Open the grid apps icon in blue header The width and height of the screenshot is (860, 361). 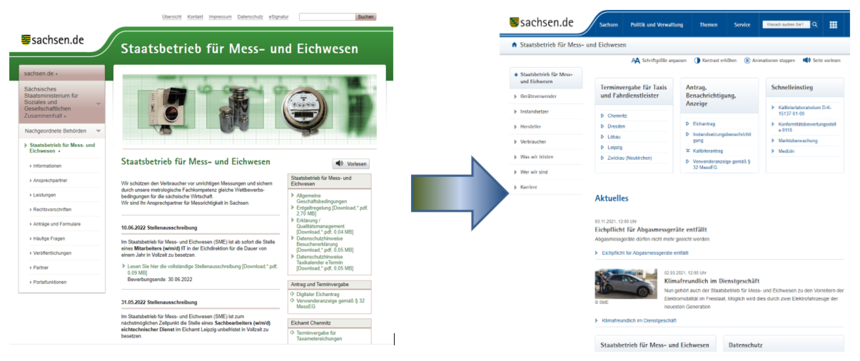(833, 25)
